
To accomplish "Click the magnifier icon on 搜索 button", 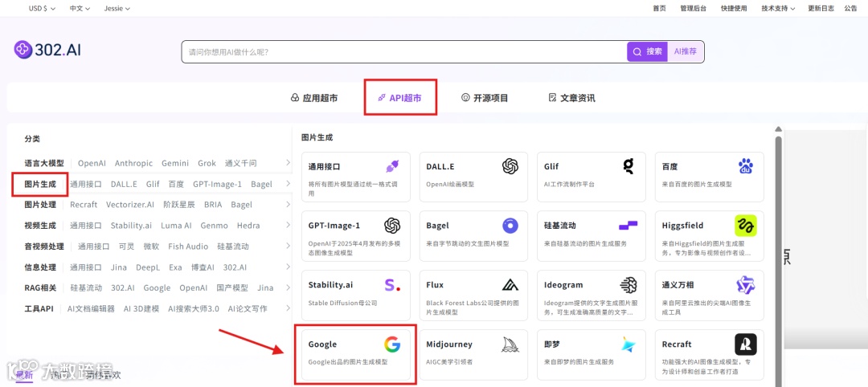I will [637, 51].
